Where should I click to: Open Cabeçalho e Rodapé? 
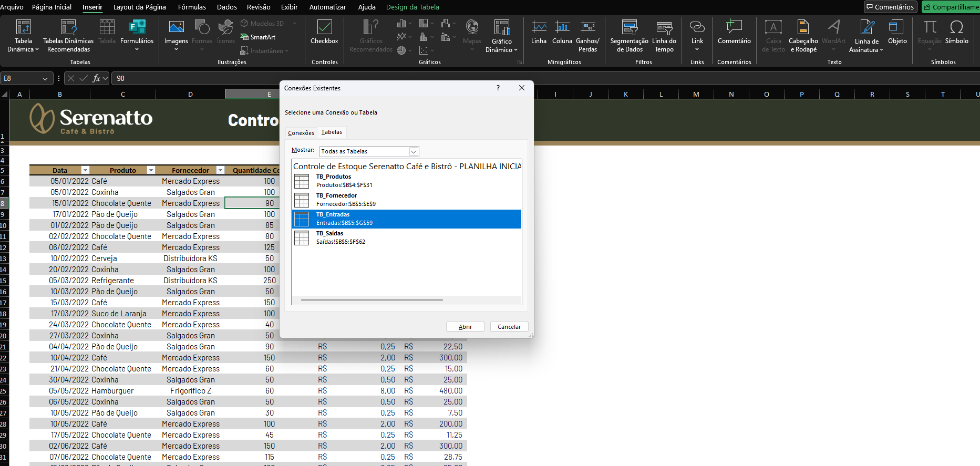point(803,36)
